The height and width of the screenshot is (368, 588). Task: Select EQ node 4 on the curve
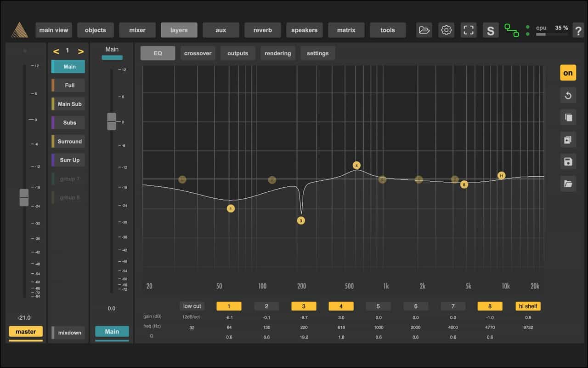(x=356, y=166)
